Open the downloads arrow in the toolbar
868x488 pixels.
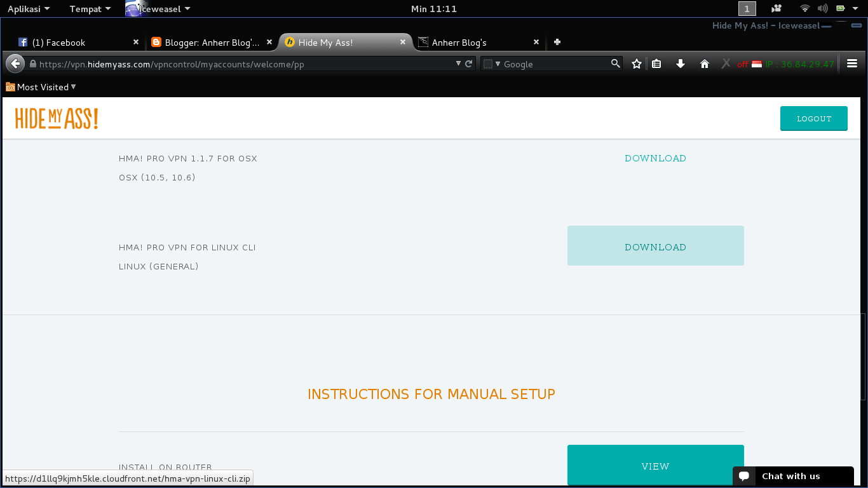tap(681, 64)
